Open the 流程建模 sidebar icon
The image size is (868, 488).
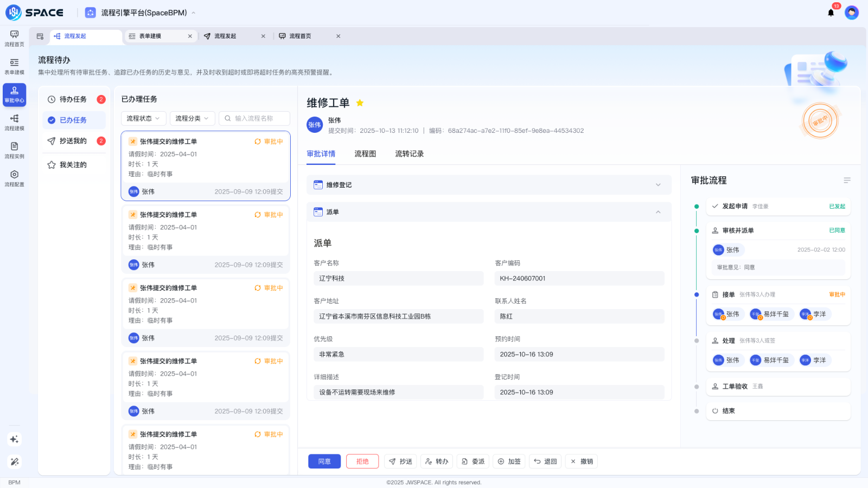(x=14, y=123)
